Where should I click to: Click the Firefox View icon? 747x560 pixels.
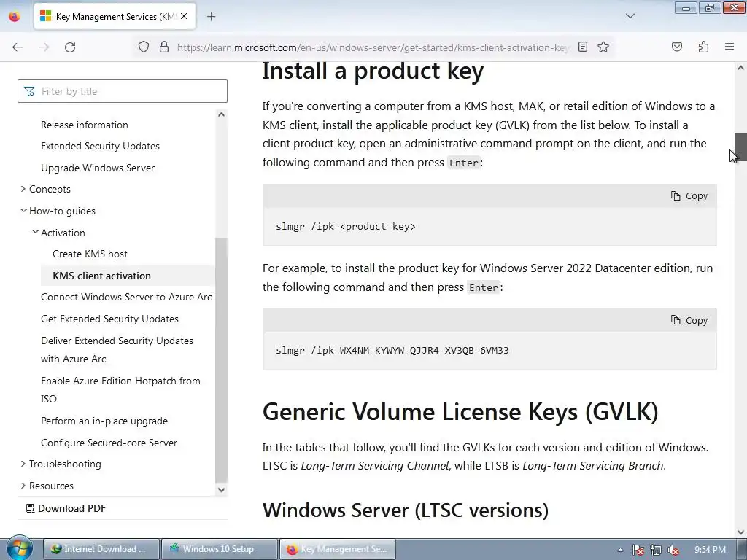click(x=15, y=16)
